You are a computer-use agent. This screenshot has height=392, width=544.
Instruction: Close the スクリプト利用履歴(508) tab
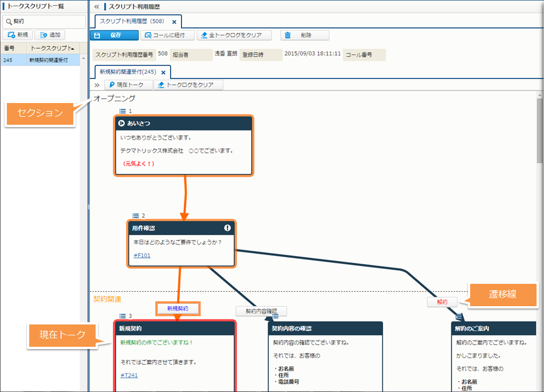click(x=174, y=22)
